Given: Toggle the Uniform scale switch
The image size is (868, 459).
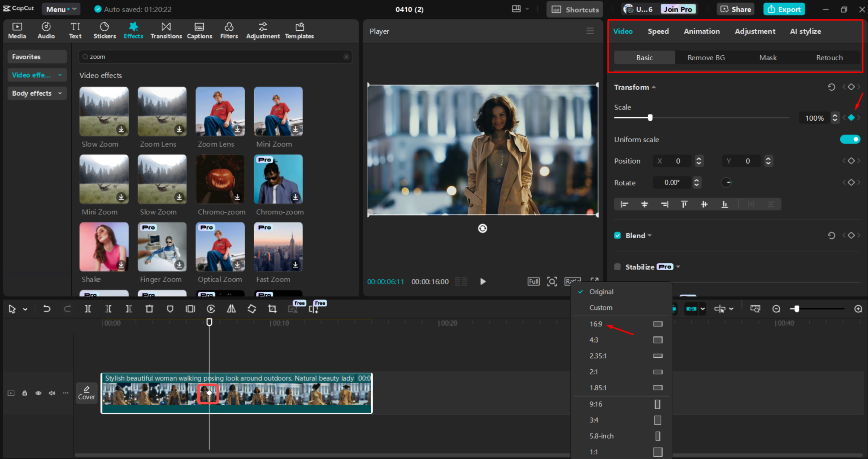Looking at the screenshot, I should click(850, 140).
